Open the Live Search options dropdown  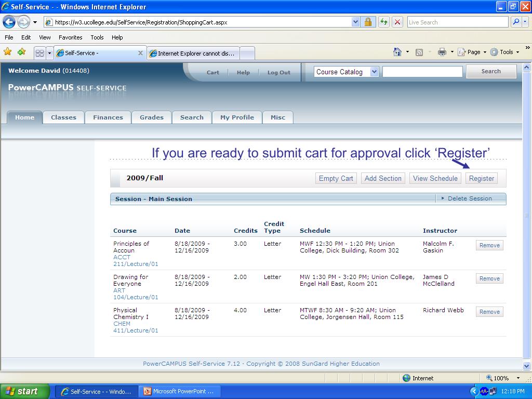525,22
